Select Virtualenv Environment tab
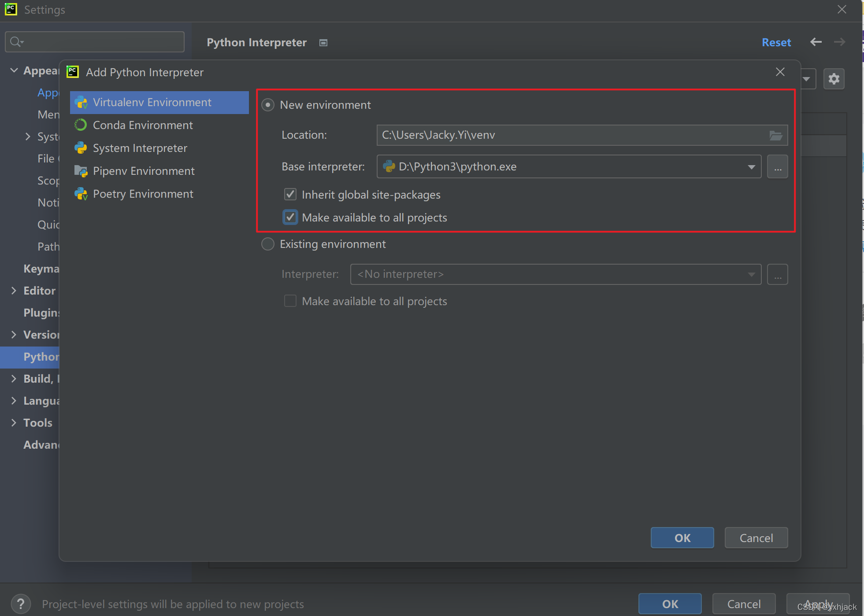The height and width of the screenshot is (616, 864). point(152,103)
